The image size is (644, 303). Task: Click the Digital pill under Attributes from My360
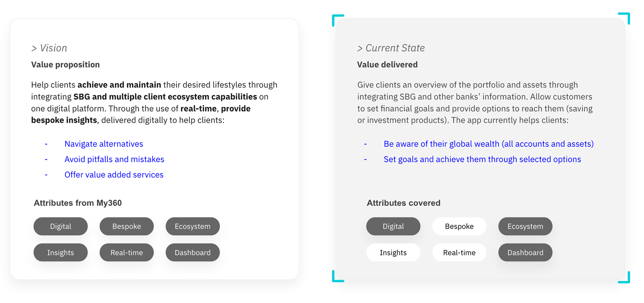coord(60,226)
